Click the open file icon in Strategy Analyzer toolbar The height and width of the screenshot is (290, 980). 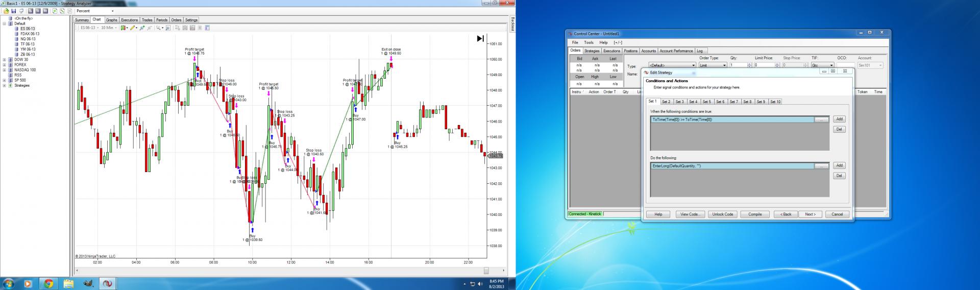click(6, 11)
